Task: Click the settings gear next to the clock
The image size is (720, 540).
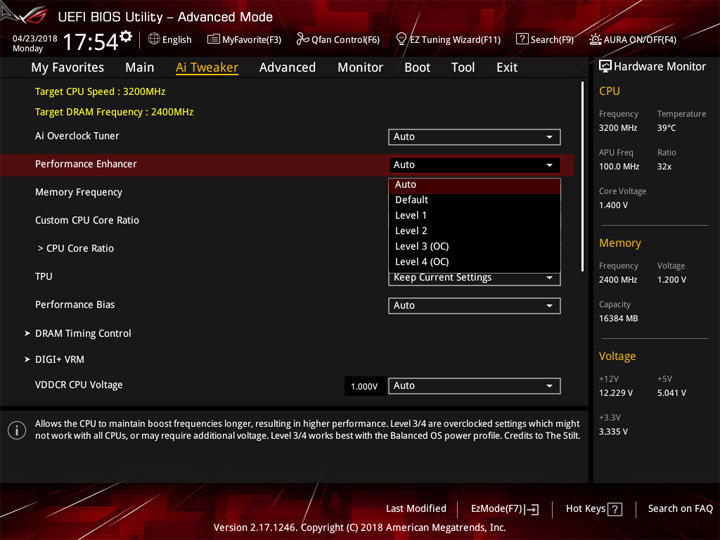Action: click(x=126, y=36)
